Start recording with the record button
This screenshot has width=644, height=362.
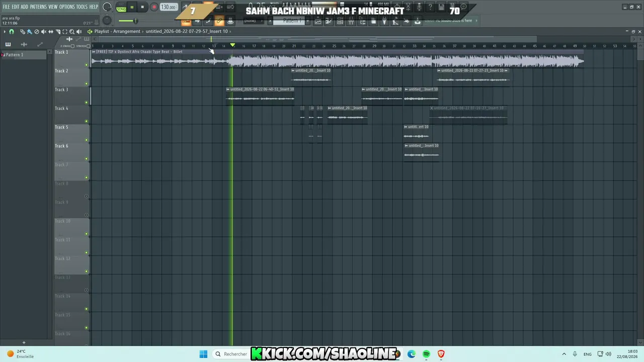154,7
